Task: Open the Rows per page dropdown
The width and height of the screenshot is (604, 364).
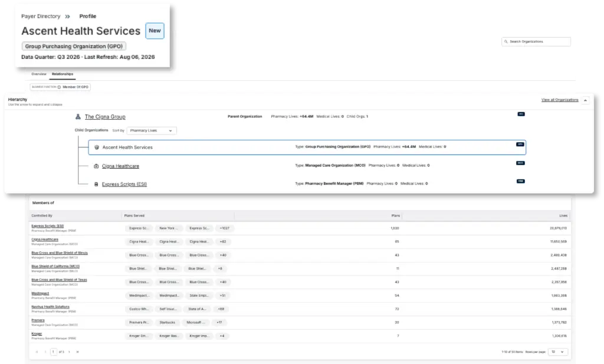Action: click(557, 352)
